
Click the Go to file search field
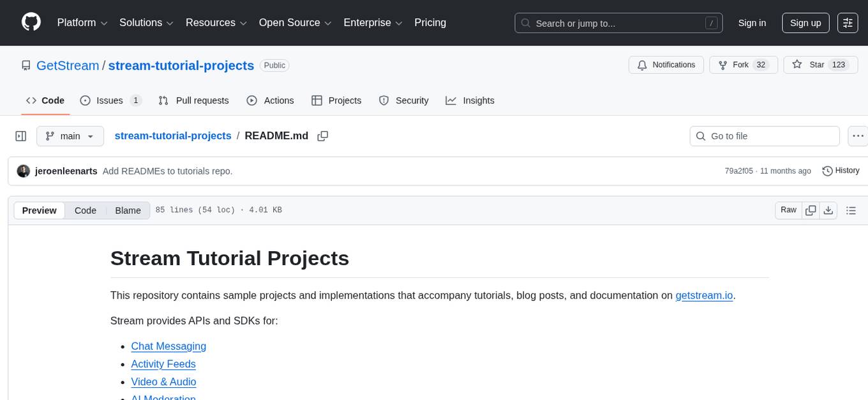pos(764,135)
